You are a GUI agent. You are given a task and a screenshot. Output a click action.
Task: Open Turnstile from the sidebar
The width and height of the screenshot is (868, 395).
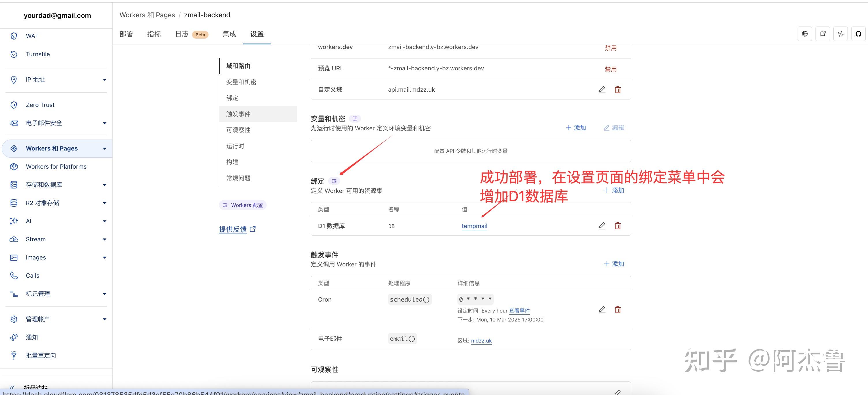pos(38,54)
